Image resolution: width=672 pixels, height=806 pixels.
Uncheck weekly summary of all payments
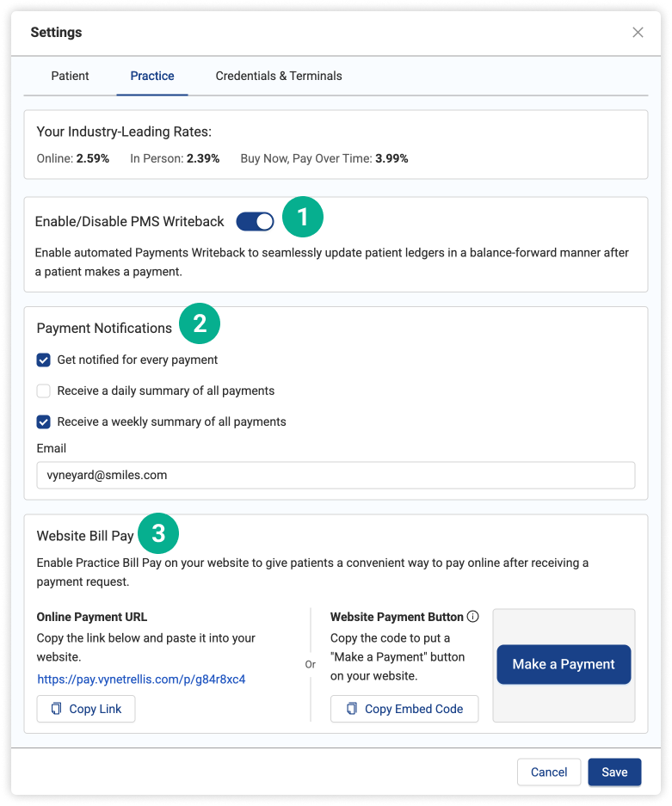click(44, 421)
